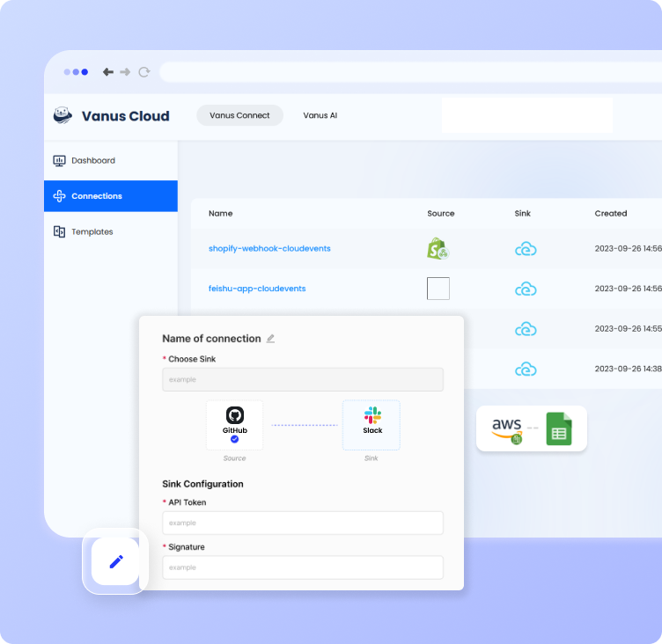Click the Created column header
The height and width of the screenshot is (644, 662).
click(x=610, y=214)
